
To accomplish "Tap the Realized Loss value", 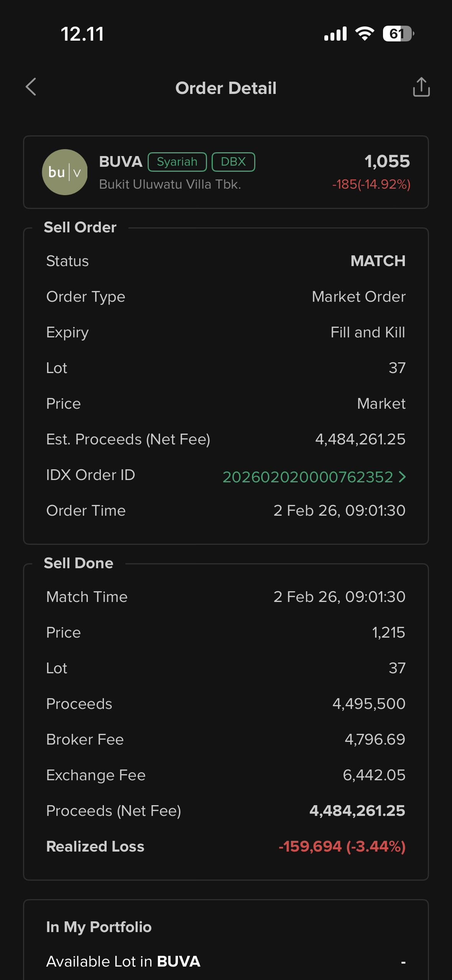I will click(342, 846).
